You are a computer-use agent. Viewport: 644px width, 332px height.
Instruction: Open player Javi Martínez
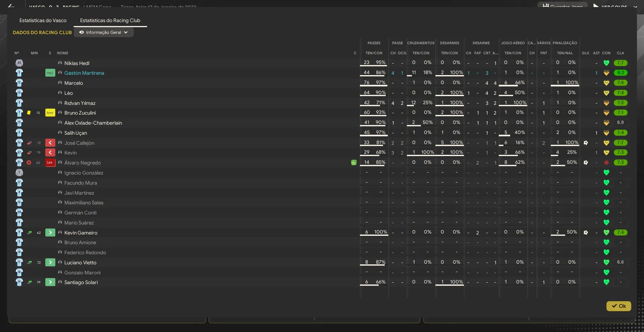pos(79,193)
